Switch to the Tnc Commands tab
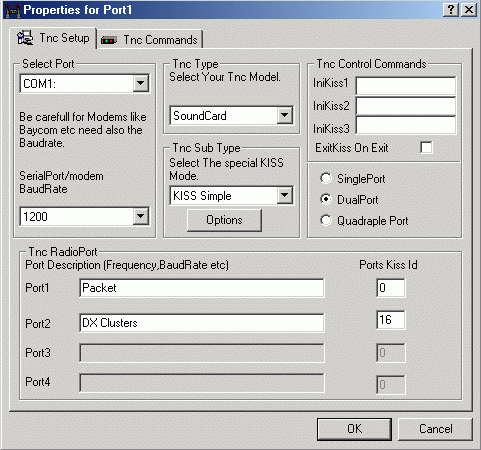The height and width of the screenshot is (450, 481). pyautogui.click(x=151, y=40)
